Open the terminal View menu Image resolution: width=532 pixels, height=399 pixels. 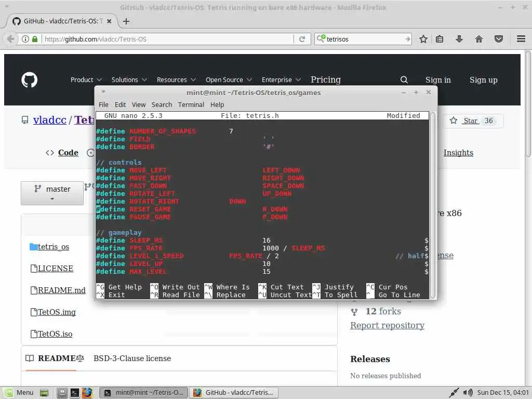pyautogui.click(x=138, y=104)
